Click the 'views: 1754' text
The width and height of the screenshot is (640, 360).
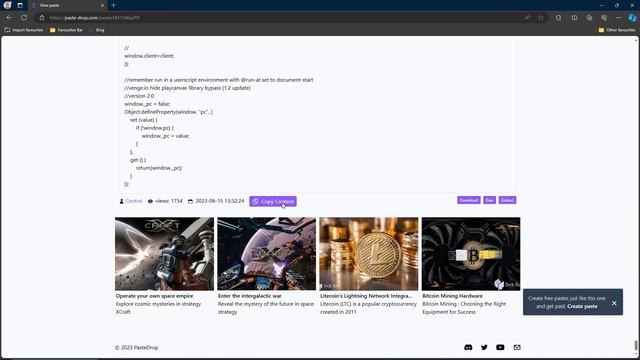[x=169, y=201]
